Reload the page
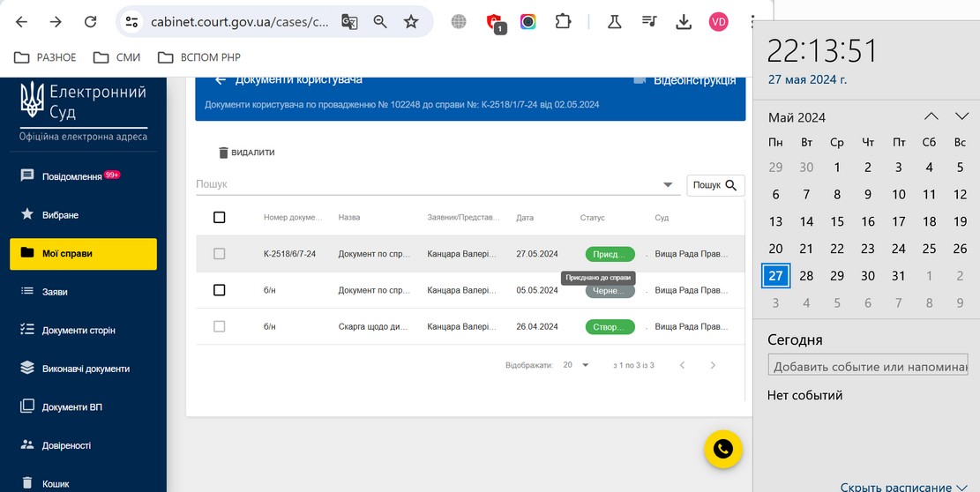This screenshot has width=980, height=492. tap(91, 22)
